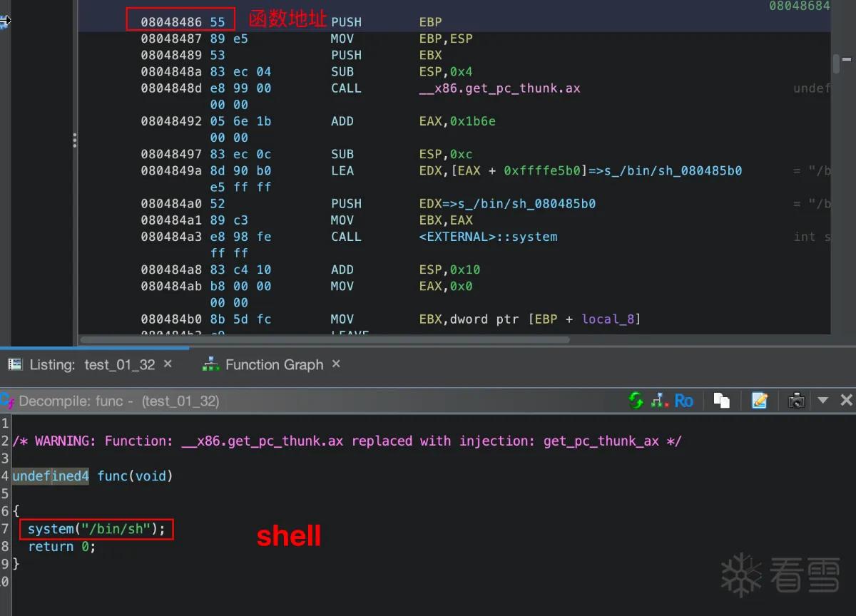Select the Listing: test_01_32 tab
The image size is (856, 616).
(92, 364)
